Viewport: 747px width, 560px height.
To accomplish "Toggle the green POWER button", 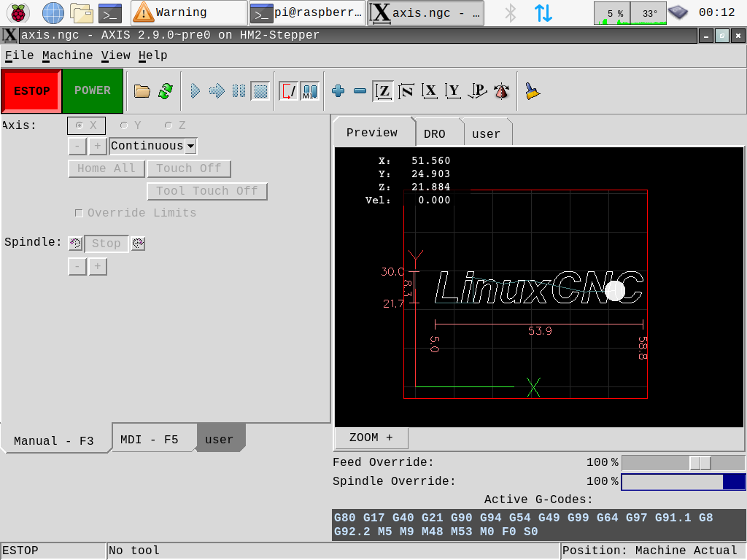I will tap(93, 91).
